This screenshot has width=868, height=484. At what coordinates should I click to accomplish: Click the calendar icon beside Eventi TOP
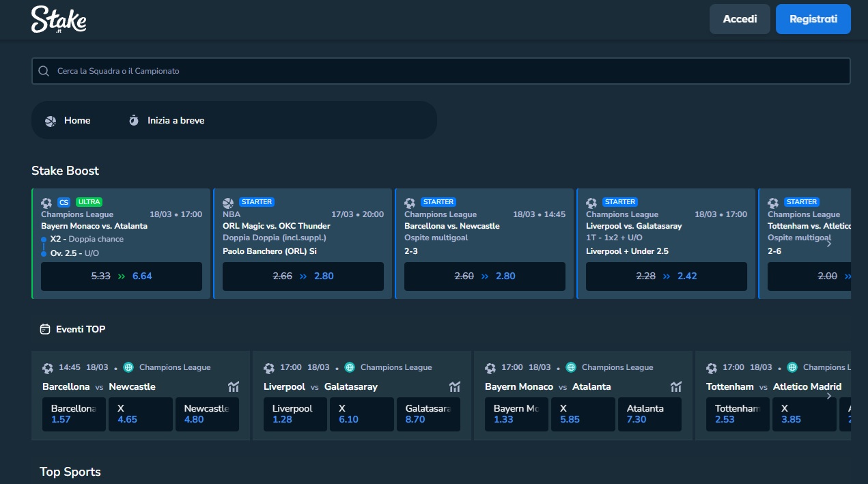pyautogui.click(x=45, y=329)
